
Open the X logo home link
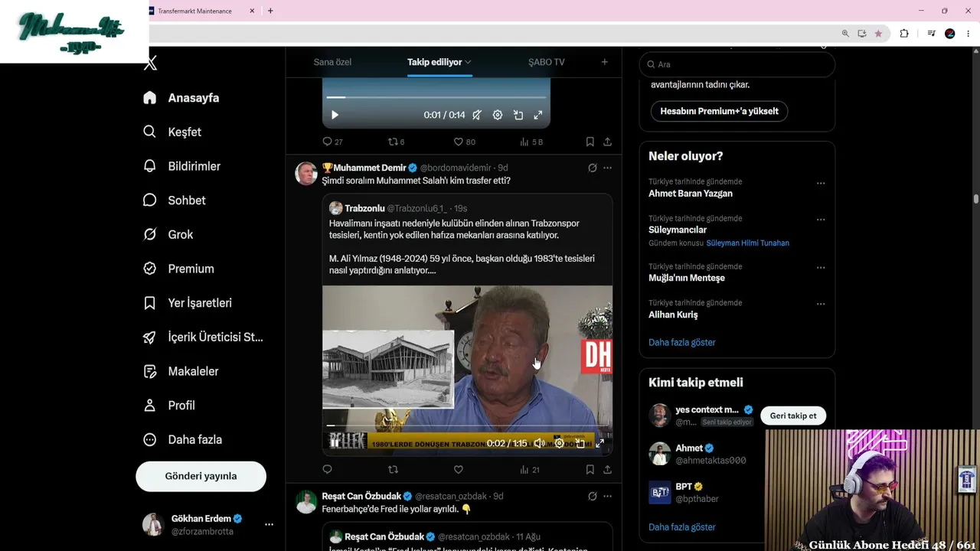click(151, 64)
